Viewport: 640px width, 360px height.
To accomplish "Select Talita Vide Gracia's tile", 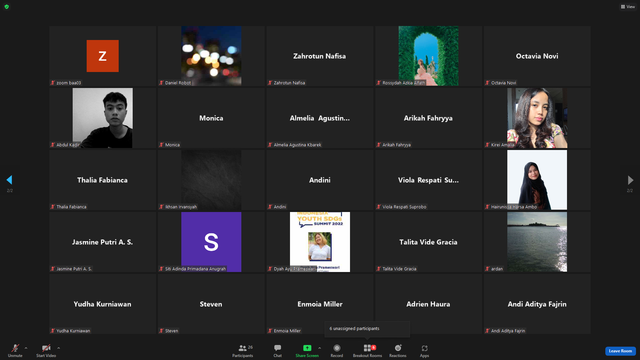I will coord(428,242).
